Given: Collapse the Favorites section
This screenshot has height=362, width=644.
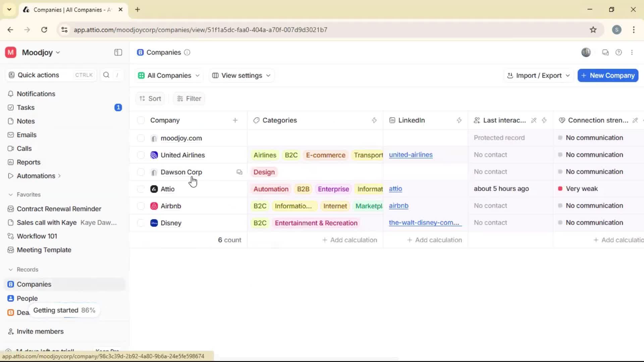Looking at the screenshot, I should (x=10, y=194).
